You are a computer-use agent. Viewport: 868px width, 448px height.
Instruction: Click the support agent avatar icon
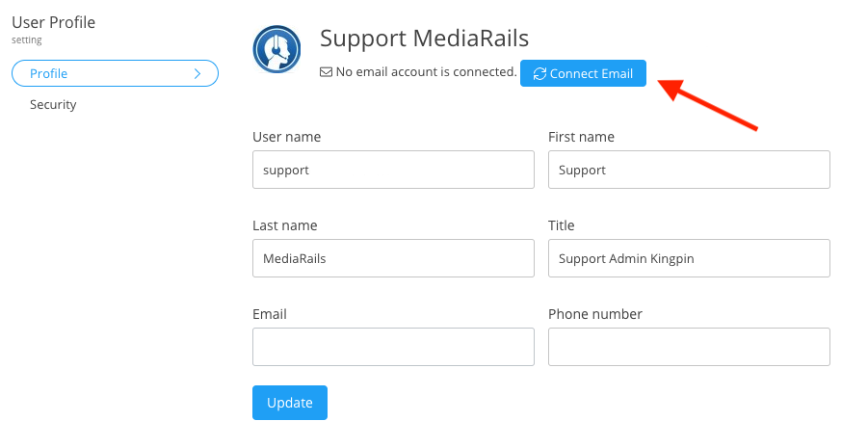coord(276,49)
